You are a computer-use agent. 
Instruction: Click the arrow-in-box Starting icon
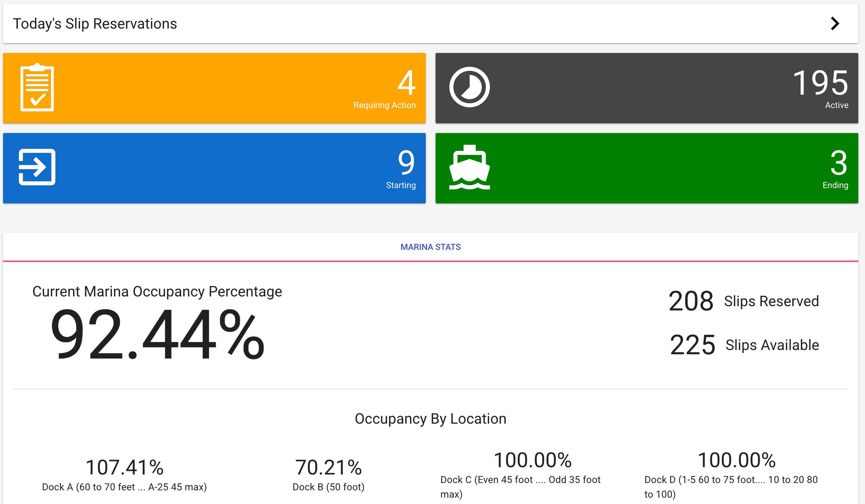tap(37, 167)
